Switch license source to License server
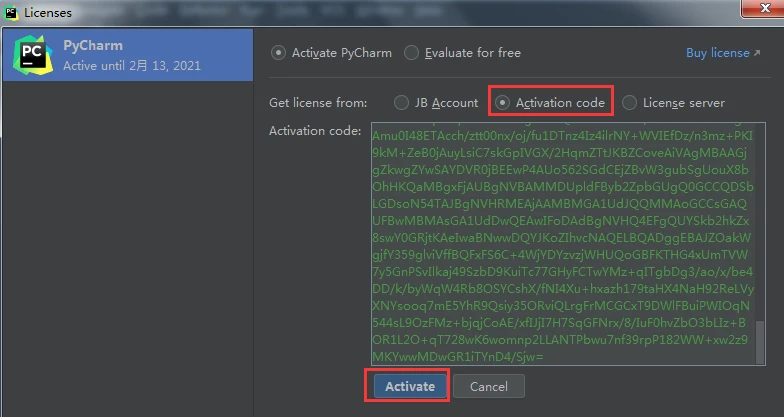 click(x=629, y=102)
